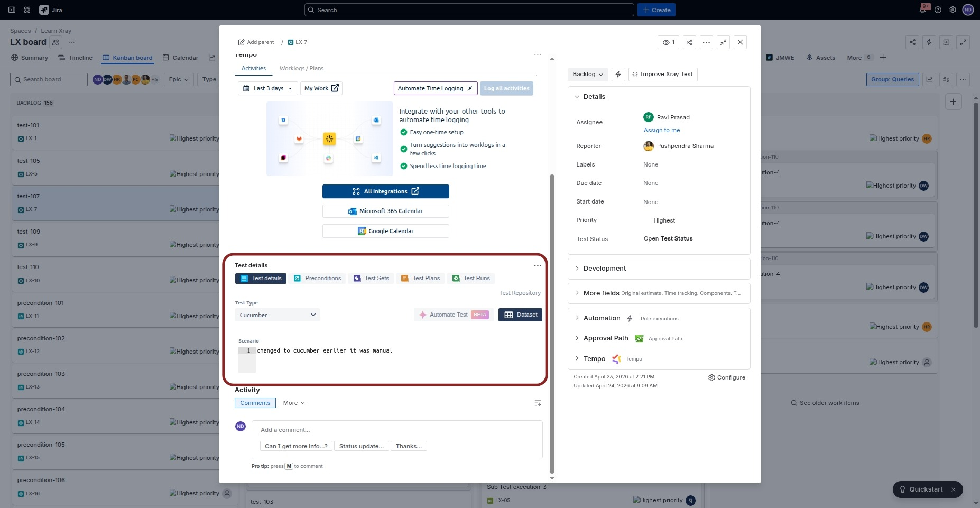
Task: Click the activity sort order icon
Action: 538,403
